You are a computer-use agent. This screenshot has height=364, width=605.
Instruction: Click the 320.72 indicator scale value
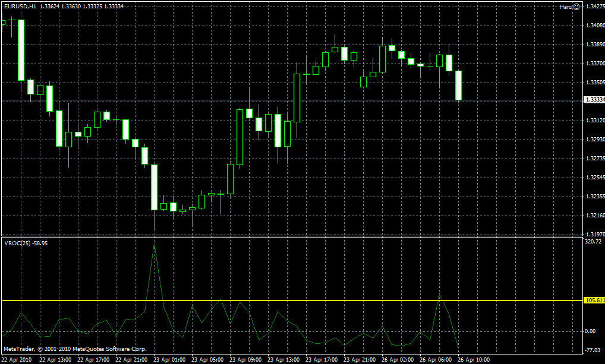594,242
